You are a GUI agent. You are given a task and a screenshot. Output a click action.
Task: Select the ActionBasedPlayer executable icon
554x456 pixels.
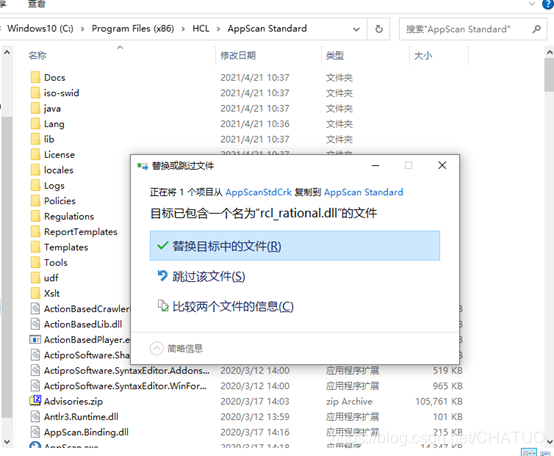tap(35, 340)
